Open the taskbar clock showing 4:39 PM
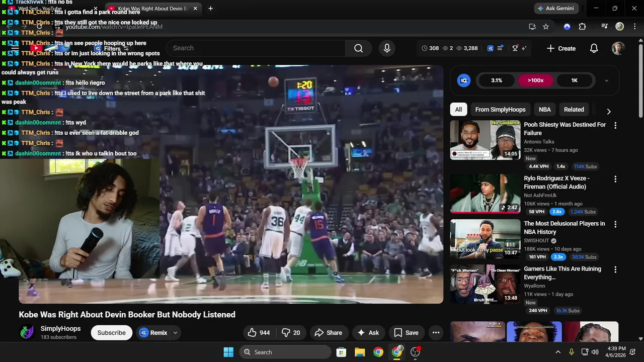 point(617,352)
